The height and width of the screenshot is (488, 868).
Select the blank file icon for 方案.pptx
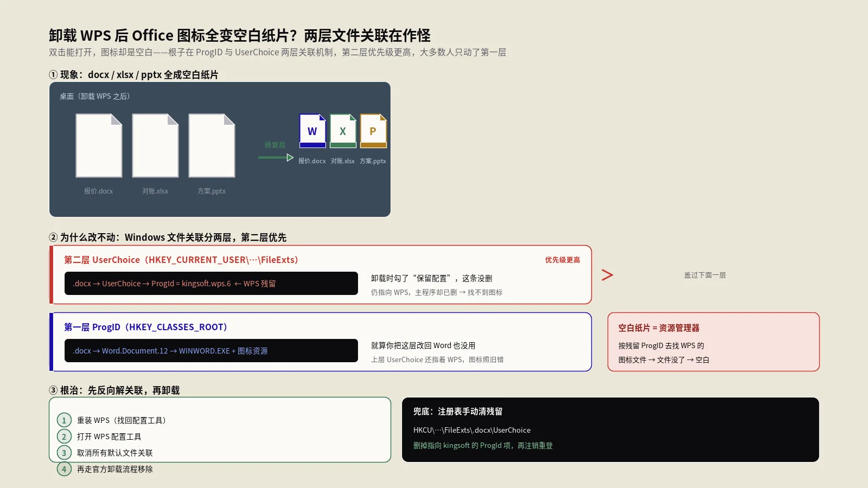pos(212,145)
